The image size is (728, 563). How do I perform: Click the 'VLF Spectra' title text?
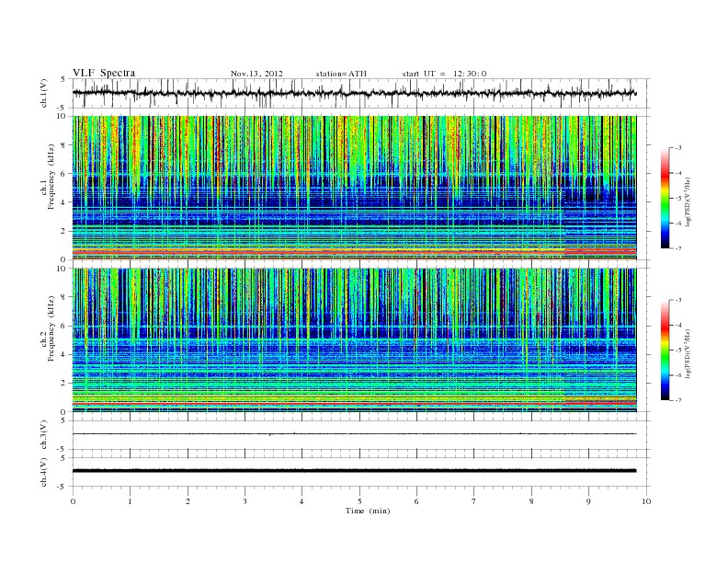click(104, 73)
